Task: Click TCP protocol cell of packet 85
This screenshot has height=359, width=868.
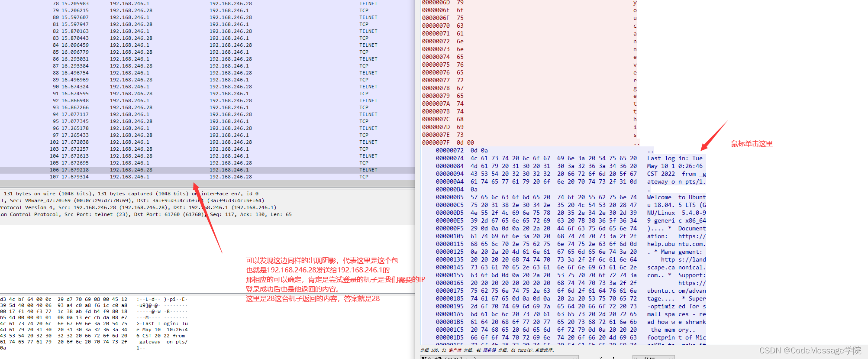Action: 364,52
